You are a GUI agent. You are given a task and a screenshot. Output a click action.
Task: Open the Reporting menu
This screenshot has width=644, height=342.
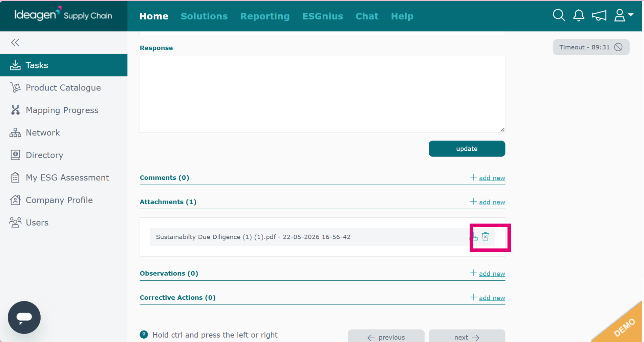(x=265, y=16)
